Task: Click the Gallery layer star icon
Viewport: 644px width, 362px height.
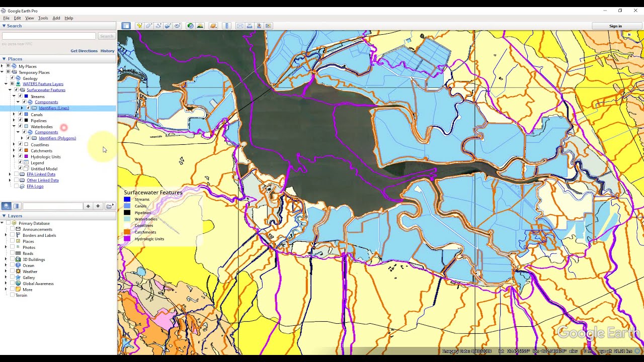Action: point(18,278)
